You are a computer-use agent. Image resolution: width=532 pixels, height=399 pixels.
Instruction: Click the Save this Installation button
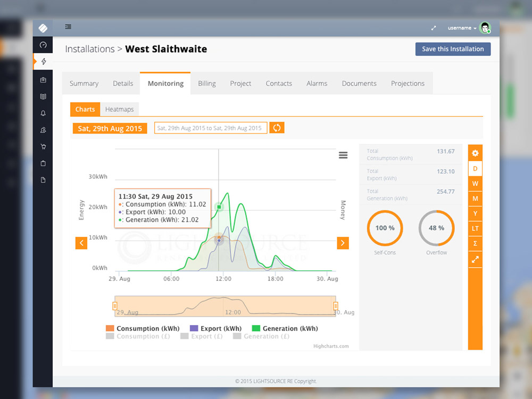point(453,49)
